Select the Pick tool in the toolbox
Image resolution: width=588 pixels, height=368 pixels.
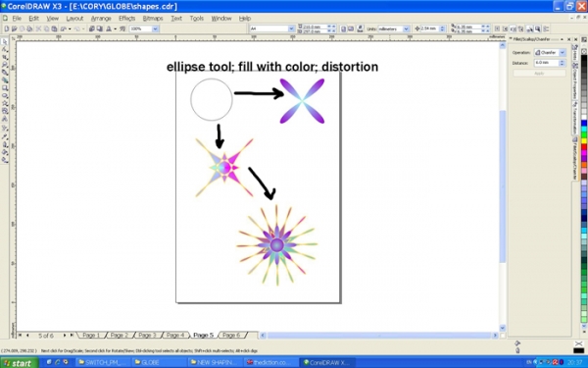point(5,41)
